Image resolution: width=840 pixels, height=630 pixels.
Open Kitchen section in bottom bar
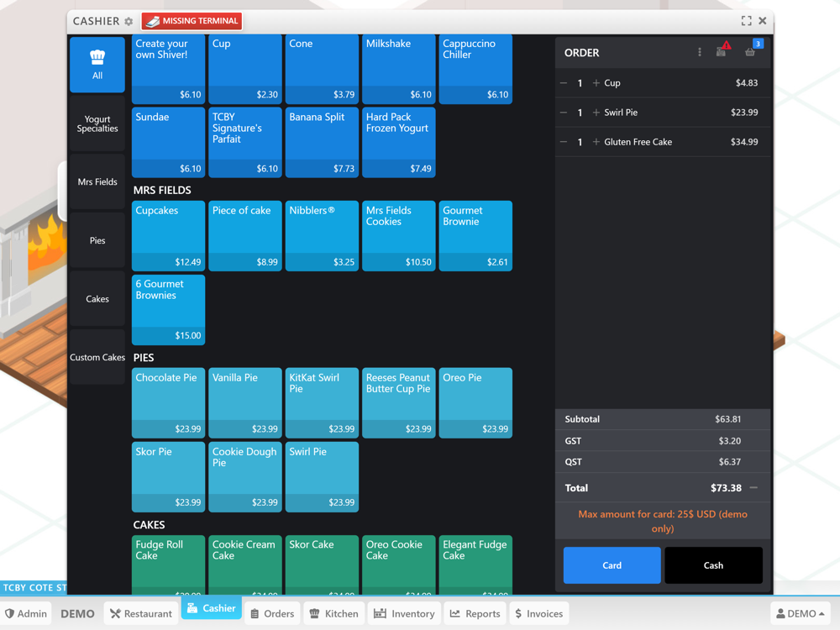(x=334, y=613)
